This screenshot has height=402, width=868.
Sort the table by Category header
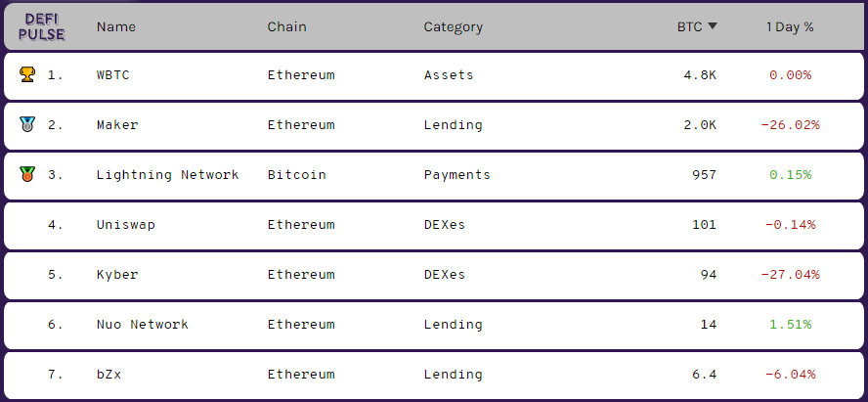point(453,26)
